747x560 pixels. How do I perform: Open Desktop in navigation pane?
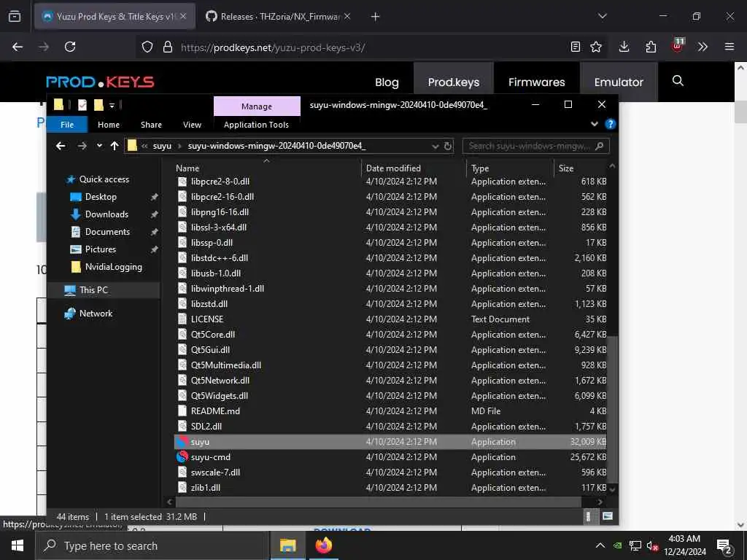click(101, 197)
